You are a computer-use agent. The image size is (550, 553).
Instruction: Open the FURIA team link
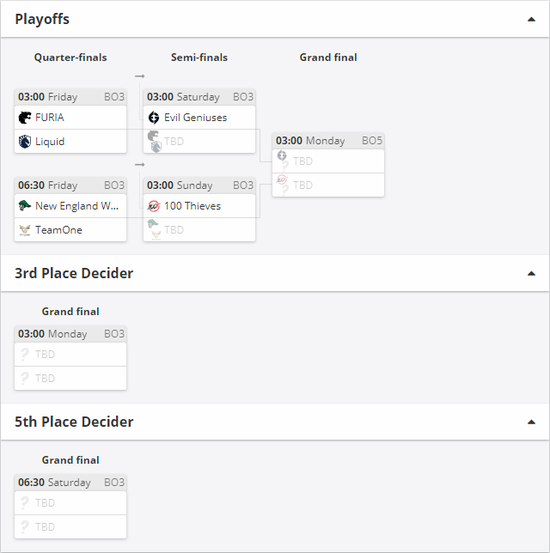(49, 117)
